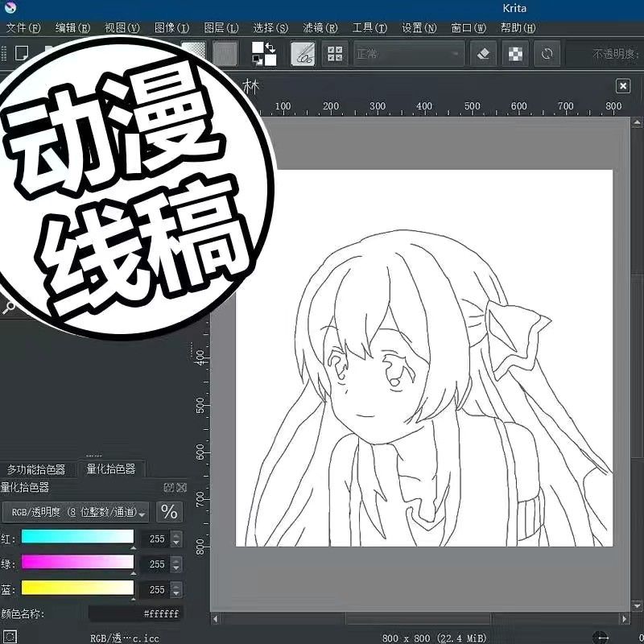Open the brush settings editor

(303, 53)
